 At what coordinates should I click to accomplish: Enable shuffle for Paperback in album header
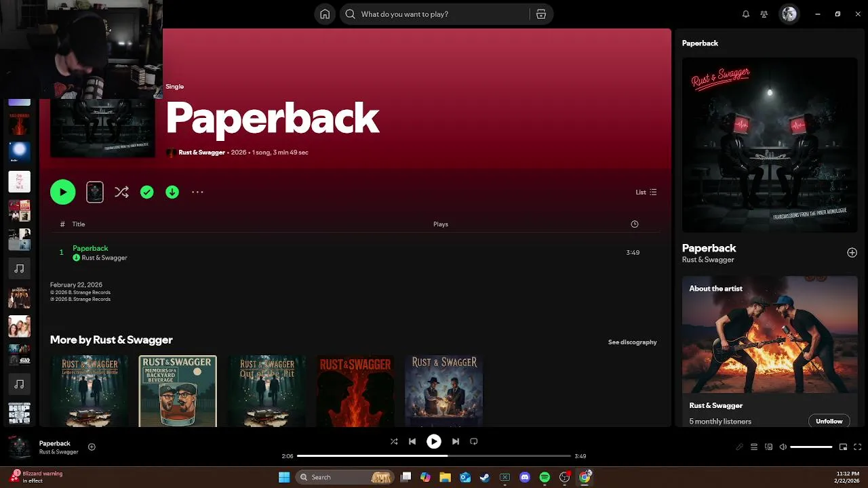(121, 192)
